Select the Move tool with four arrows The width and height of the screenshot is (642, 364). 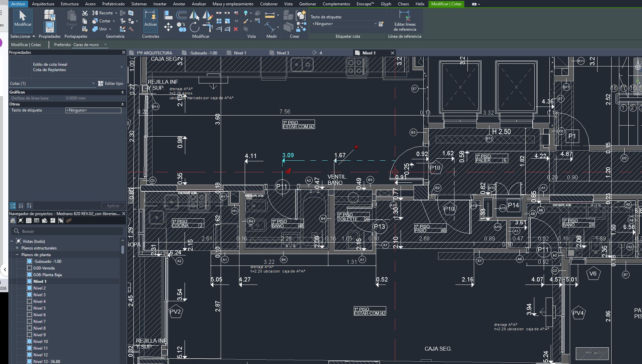[x=168, y=27]
